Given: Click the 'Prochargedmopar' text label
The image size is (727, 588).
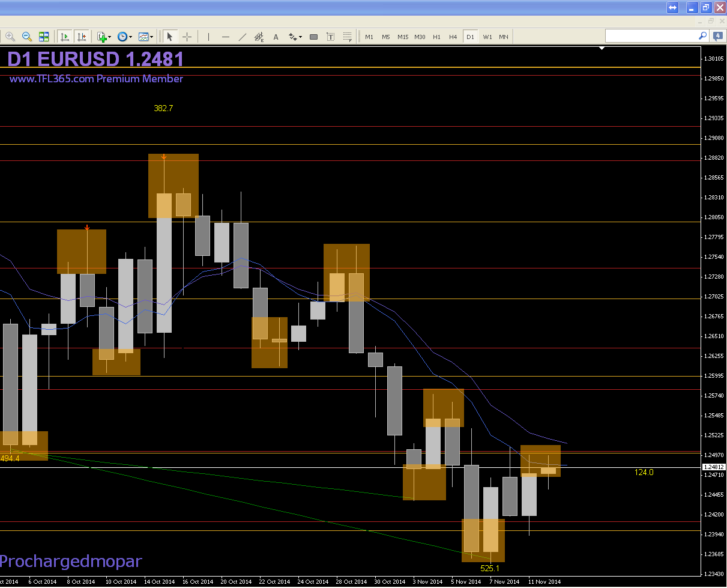Looking at the screenshot, I should click(x=71, y=562).
